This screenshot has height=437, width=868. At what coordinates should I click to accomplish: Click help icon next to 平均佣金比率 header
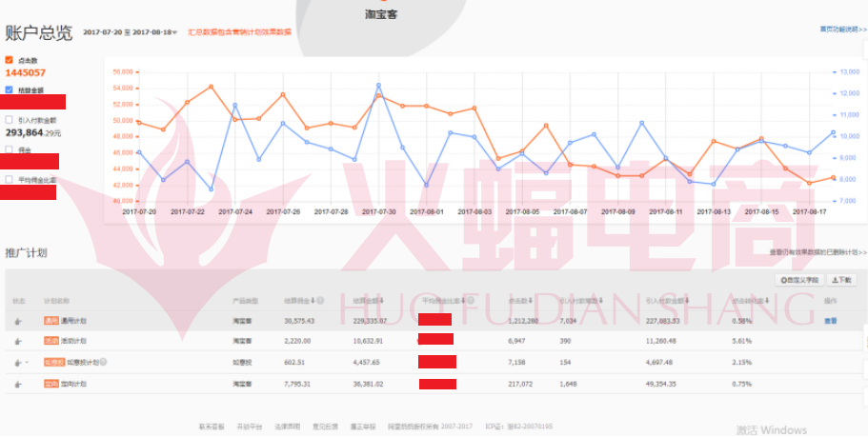pyautogui.click(x=471, y=301)
